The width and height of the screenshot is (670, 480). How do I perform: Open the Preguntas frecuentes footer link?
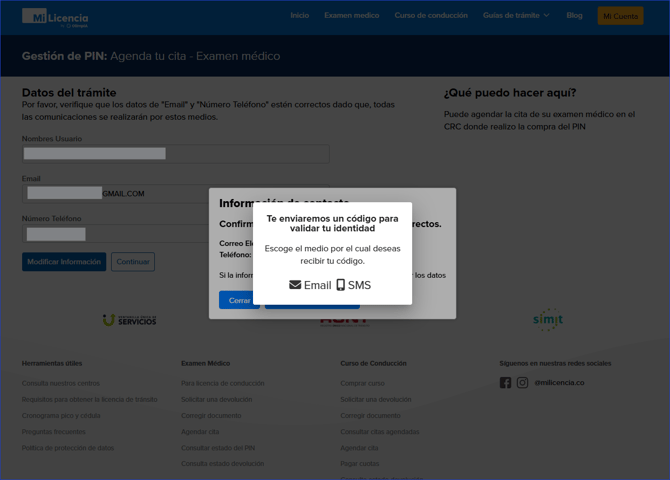coord(54,432)
